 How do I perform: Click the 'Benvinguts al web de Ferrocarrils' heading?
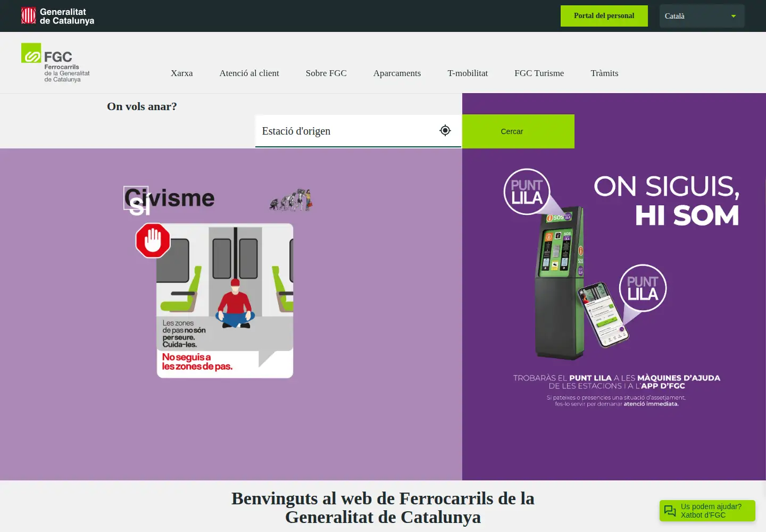pos(383,508)
